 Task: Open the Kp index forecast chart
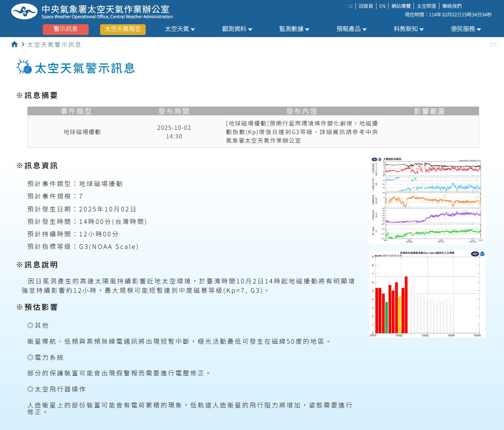[427, 294]
